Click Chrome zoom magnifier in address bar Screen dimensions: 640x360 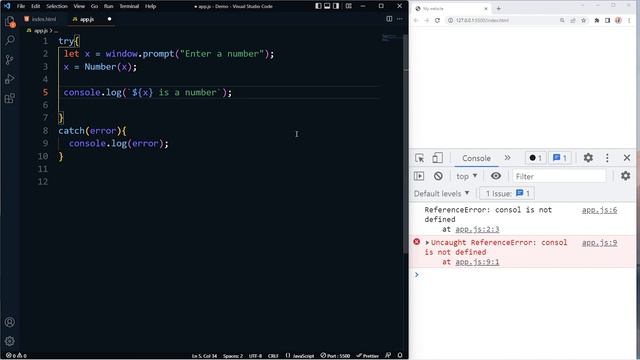tap(562, 20)
